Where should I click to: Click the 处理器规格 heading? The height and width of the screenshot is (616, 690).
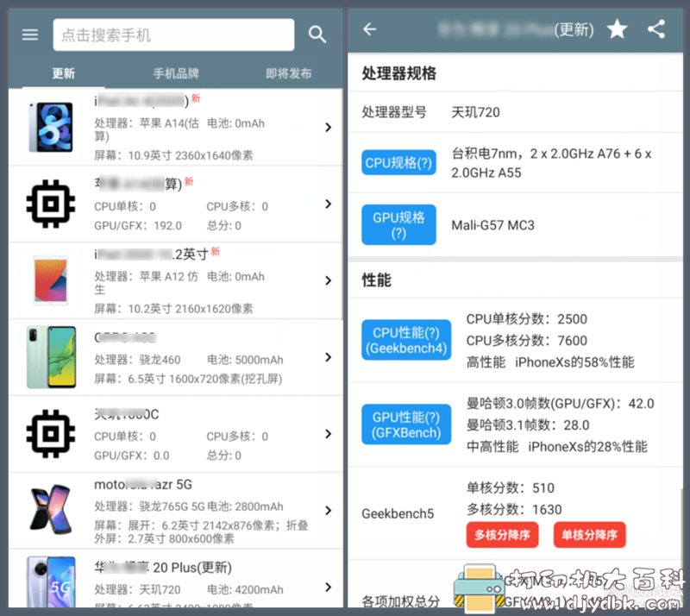[x=398, y=73]
